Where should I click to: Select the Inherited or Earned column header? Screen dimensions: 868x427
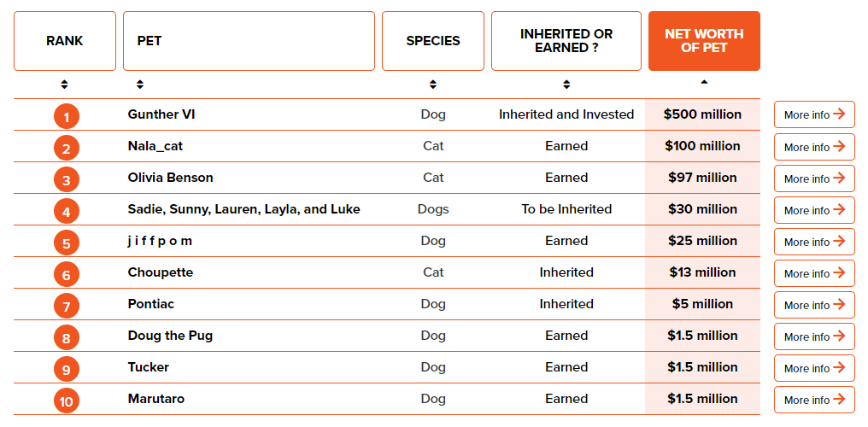point(566,41)
